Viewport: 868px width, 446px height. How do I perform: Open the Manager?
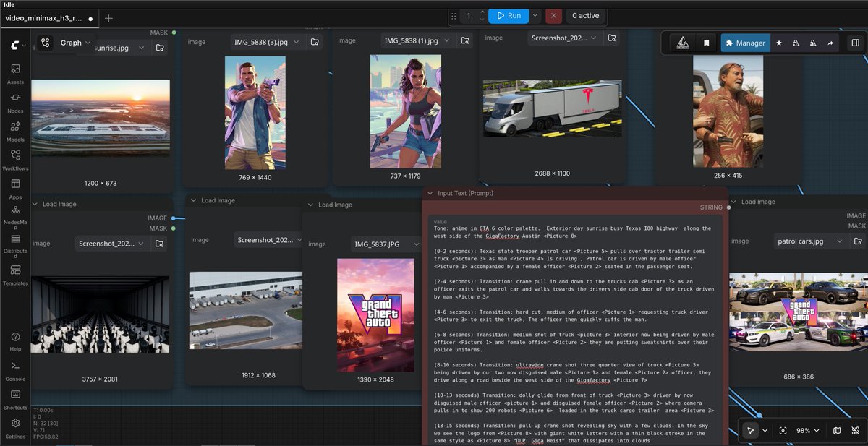745,43
